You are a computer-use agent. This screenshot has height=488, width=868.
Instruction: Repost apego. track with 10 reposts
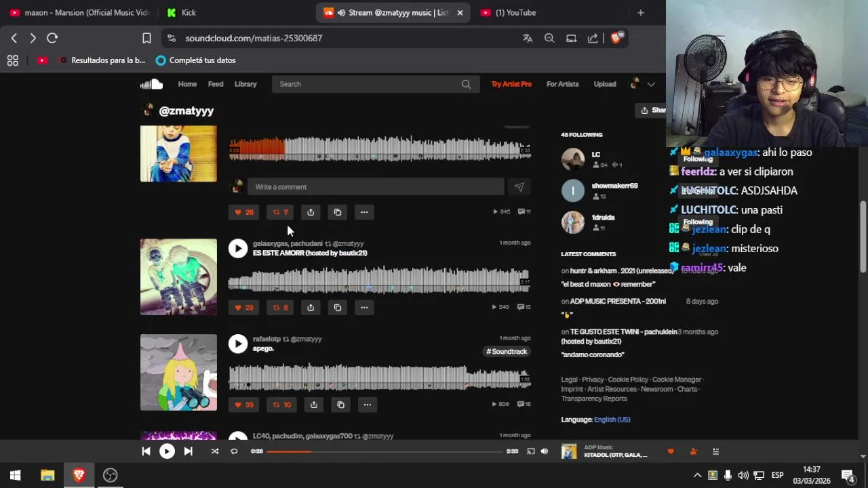281,405
